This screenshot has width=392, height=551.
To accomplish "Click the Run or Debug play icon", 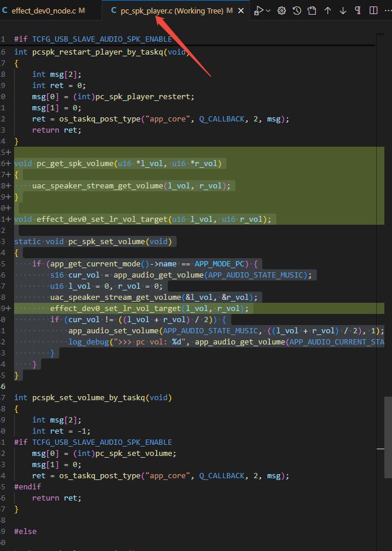I will [259, 11].
